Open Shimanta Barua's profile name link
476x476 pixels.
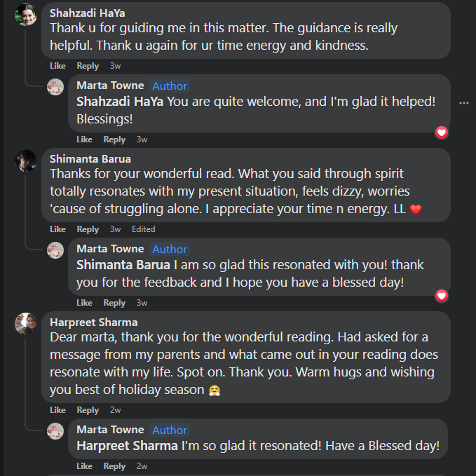[90, 158]
